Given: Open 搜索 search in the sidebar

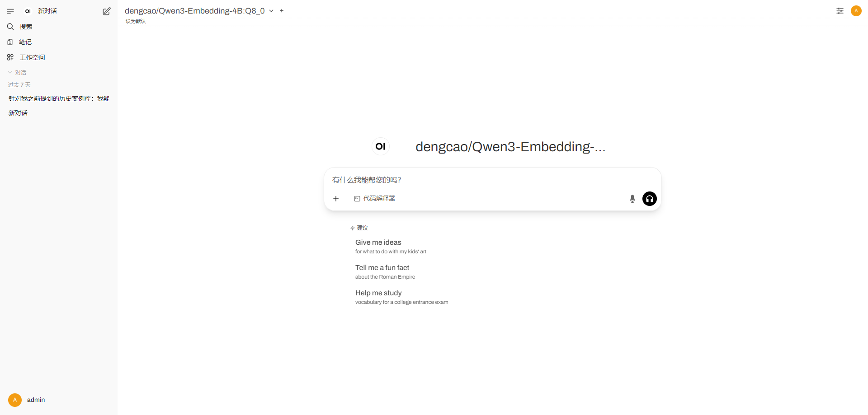Looking at the screenshot, I should [x=59, y=27].
